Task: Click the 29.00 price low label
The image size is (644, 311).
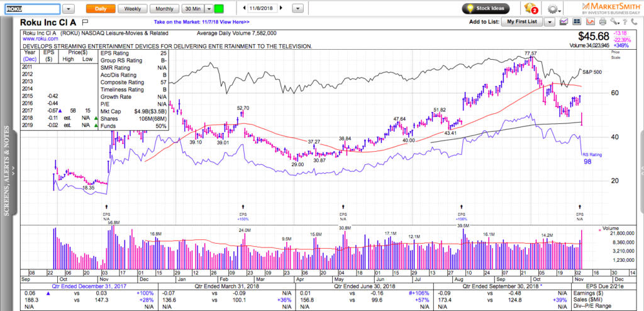Action: click(297, 164)
